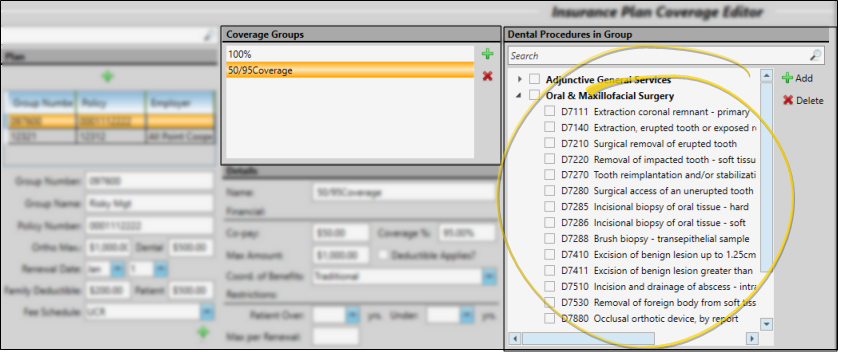Toggle the Deductible Applies checkbox
The height and width of the screenshot is (363, 849).
pyautogui.click(x=383, y=255)
